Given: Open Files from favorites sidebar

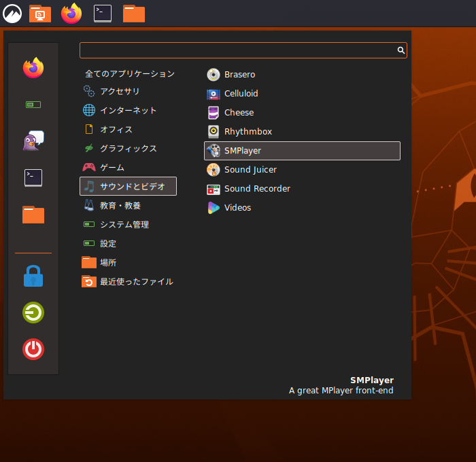Looking at the screenshot, I should click(x=33, y=215).
